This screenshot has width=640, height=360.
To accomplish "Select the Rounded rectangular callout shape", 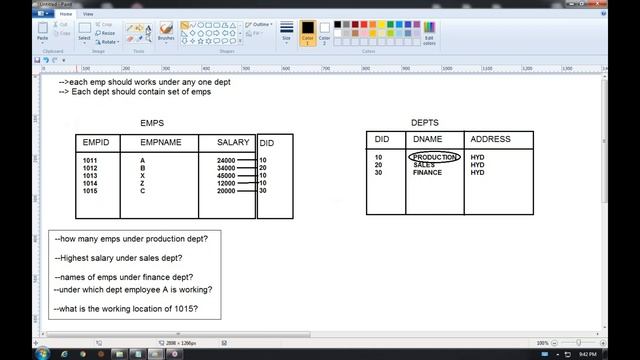I will (x=216, y=41).
